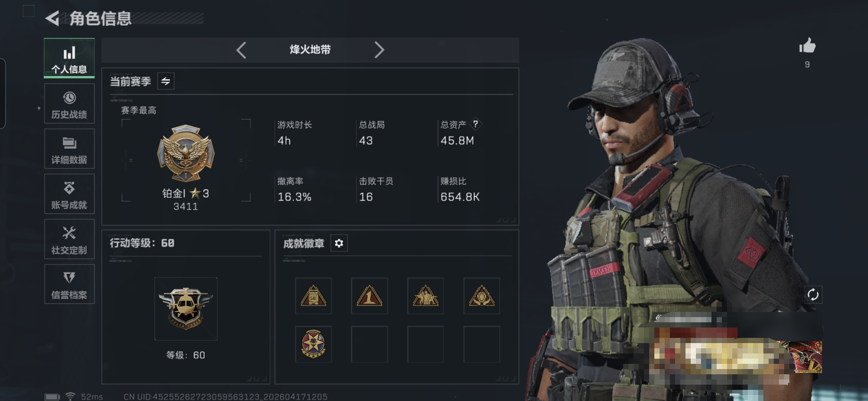
Task: Switch to next game mode with right chevron
Action: tap(379, 50)
